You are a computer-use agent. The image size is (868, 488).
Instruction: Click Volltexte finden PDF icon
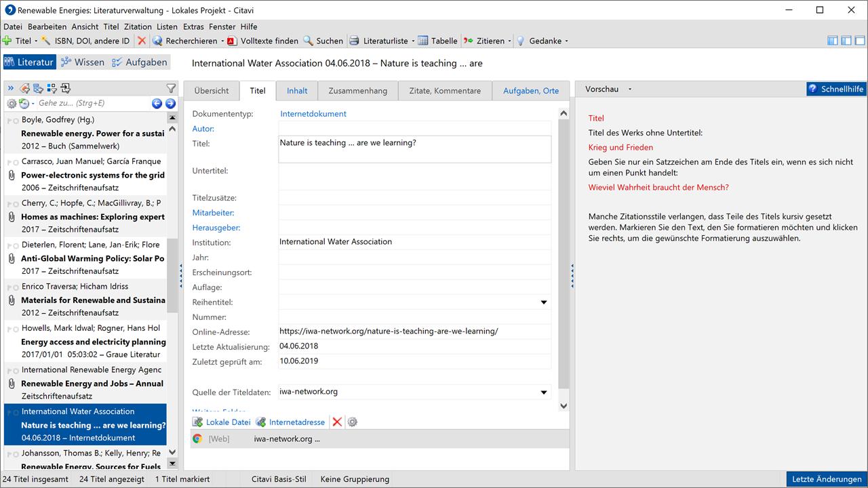point(232,41)
